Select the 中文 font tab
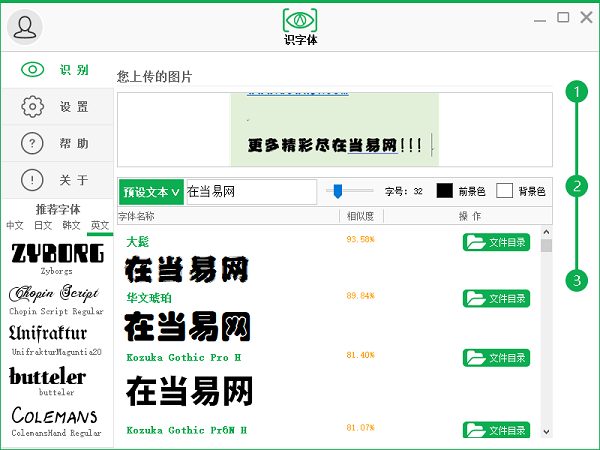 pyautogui.click(x=15, y=226)
